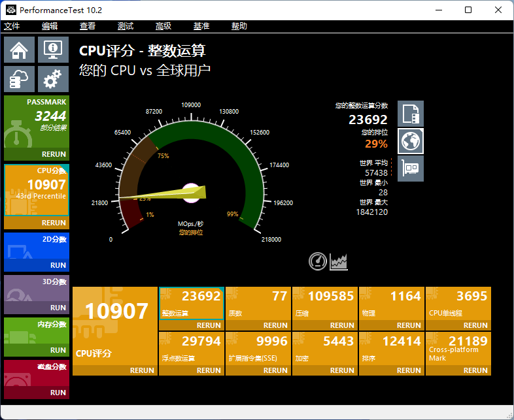Image resolution: width=514 pixels, height=420 pixels.
Task: Click the cloud baseline management icon
Action: pos(20,79)
